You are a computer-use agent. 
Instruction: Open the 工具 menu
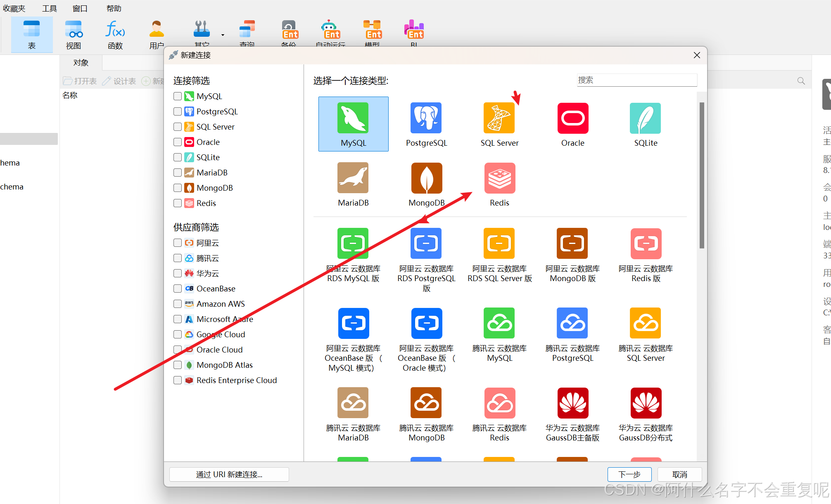click(x=49, y=8)
